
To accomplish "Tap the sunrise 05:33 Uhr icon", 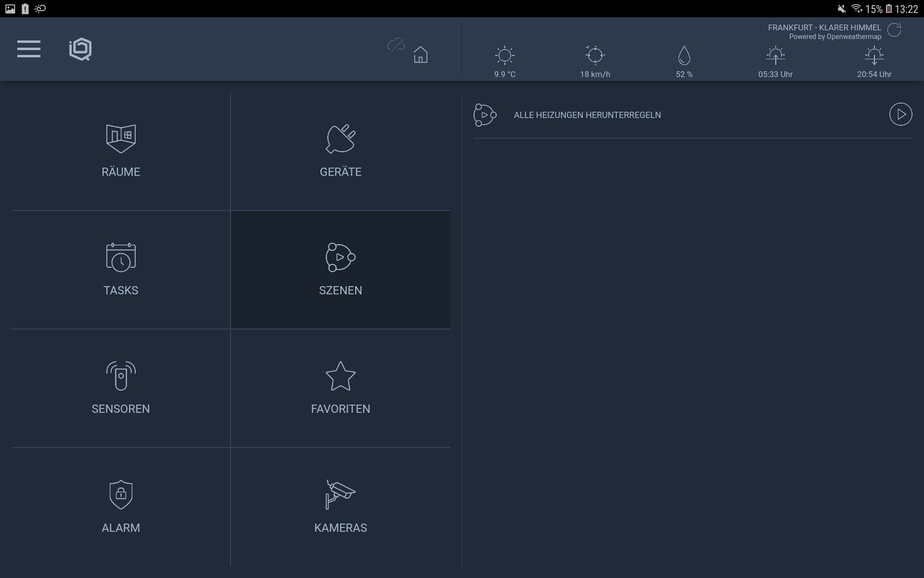I will 775,56.
